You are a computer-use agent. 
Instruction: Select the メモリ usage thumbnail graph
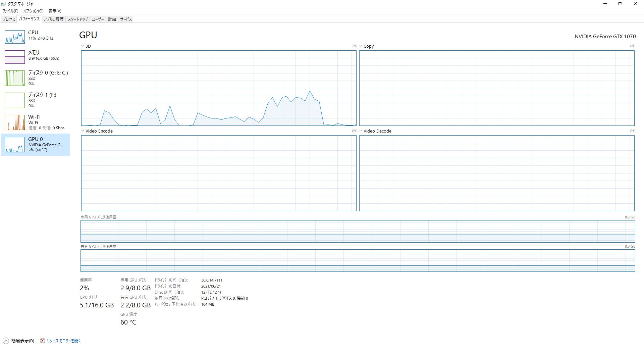[x=15, y=57]
